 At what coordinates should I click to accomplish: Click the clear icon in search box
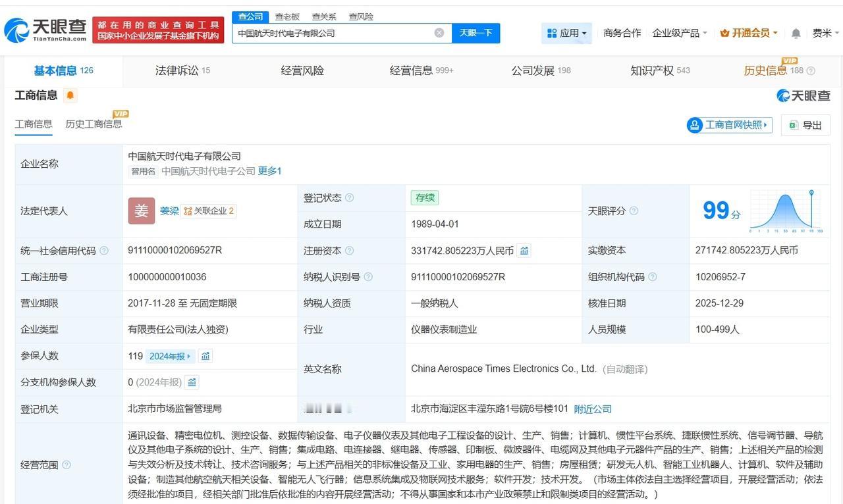pyautogui.click(x=439, y=33)
